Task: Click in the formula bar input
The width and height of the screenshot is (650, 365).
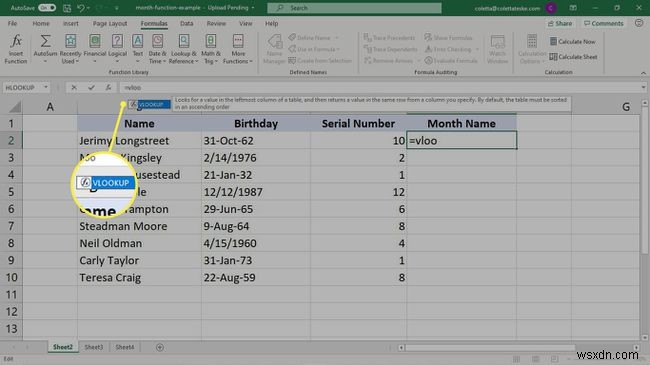Action: [x=379, y=88]
